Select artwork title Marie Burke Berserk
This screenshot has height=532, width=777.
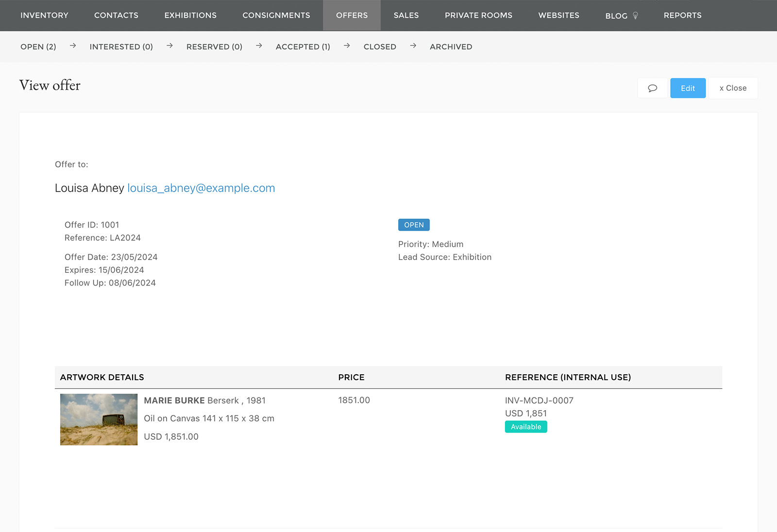click(205, 400)
